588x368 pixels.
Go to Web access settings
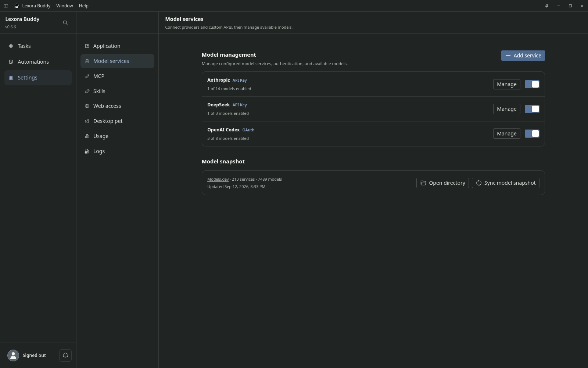(x=117, y=106)
